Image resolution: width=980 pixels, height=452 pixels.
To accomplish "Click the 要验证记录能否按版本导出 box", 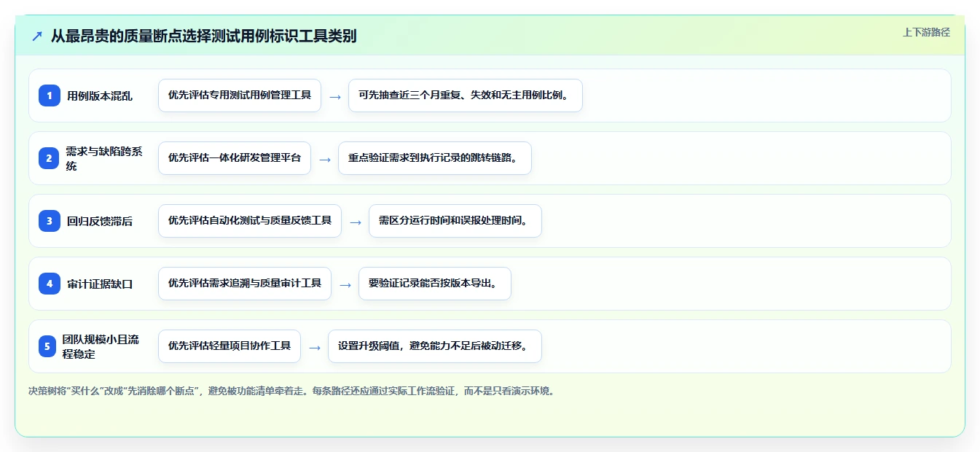I will click(435, 284).
